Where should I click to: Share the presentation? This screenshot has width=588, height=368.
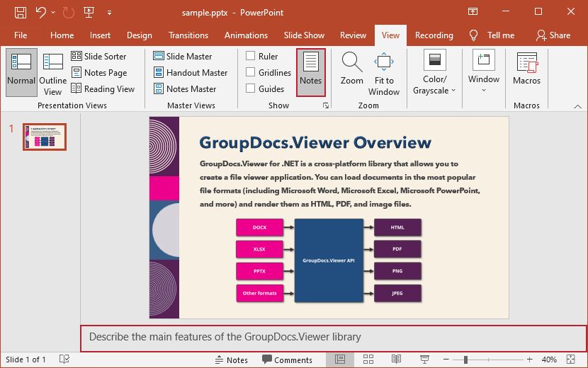click(x=553, y=35)
